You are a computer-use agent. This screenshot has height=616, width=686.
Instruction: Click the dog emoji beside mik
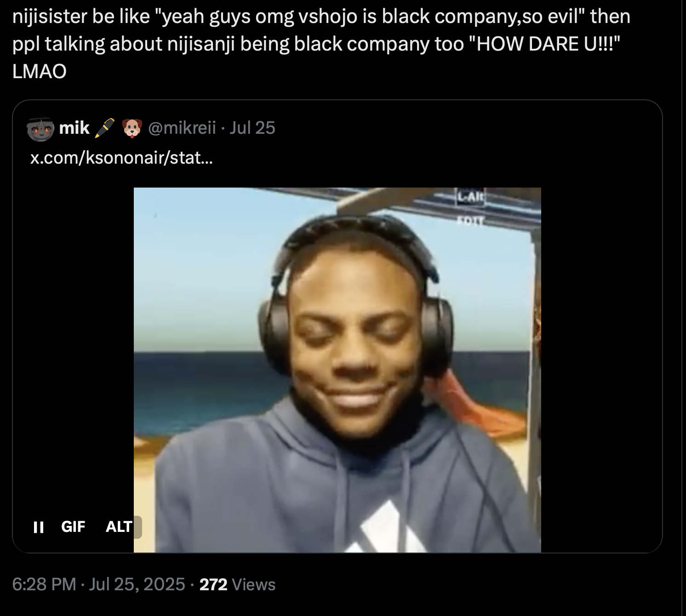[132, 128]
